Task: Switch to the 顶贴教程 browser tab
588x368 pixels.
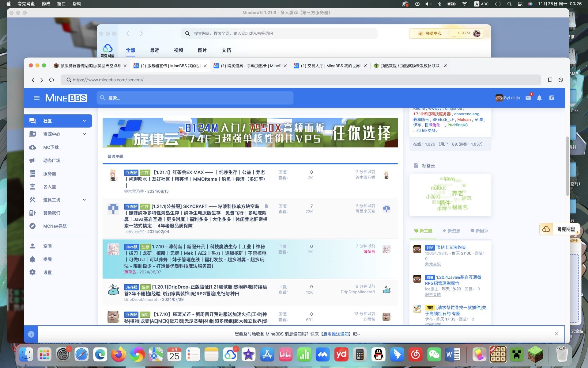Action: click(x=410, y=66)
